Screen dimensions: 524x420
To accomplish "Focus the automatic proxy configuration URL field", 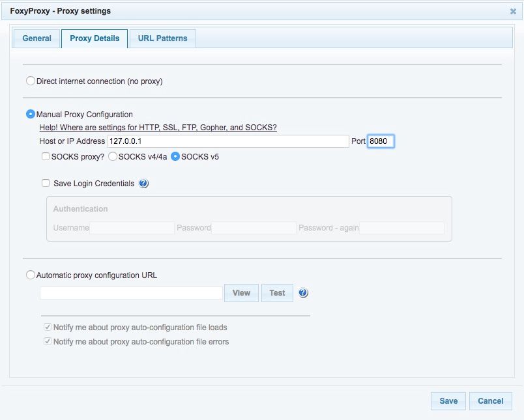I will click(131, 293).
